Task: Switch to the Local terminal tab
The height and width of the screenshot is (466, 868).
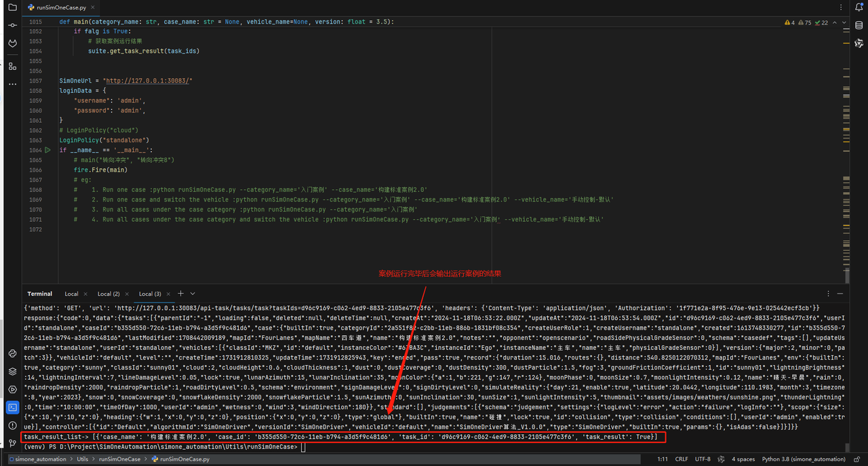Action: (71, 294)
